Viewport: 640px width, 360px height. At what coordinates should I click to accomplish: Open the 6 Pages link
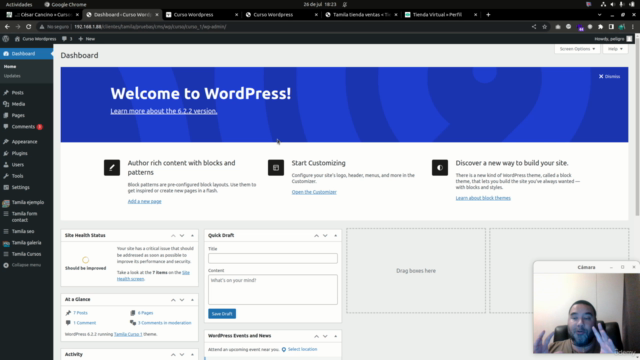(x=145, y=313)
